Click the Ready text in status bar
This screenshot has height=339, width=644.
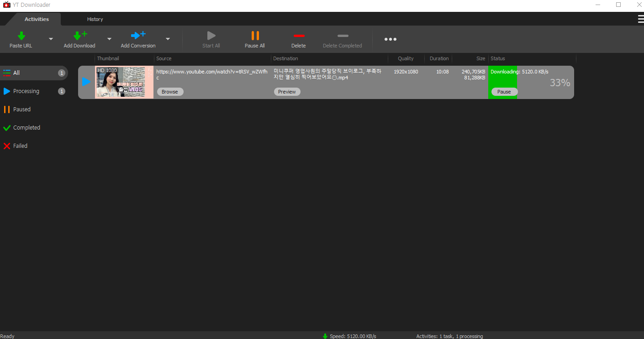(x=7, y=336)
